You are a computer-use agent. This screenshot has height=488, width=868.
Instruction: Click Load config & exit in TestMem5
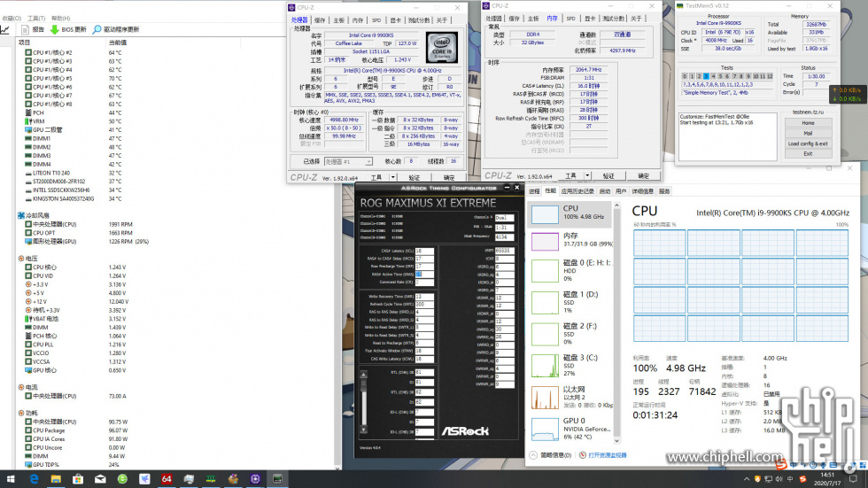(x=808, y=143)
